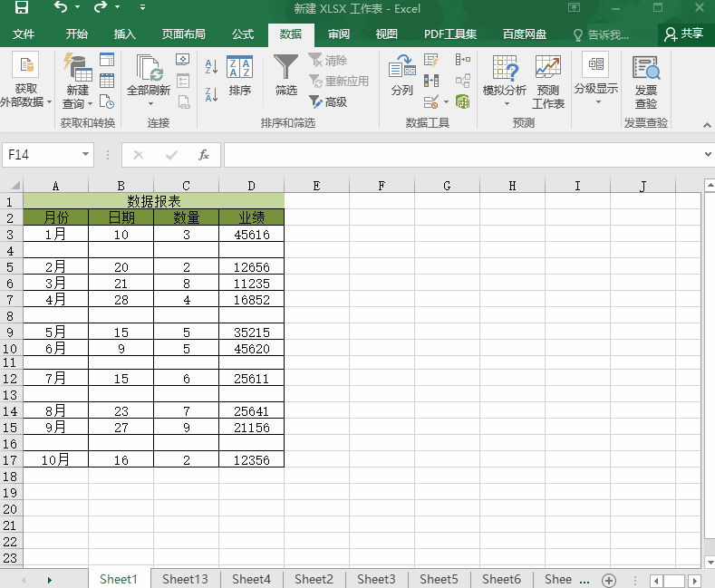Image resolution: width=715 pixels, height=588 pixels.
Task: Expand the Name Box dropdown arrow
Action: tap(85, 155)
